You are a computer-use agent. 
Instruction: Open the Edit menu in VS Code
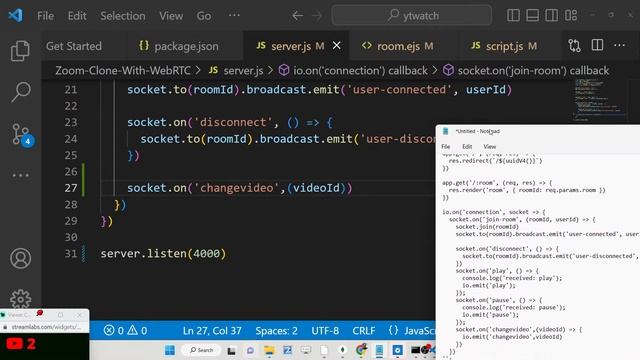click(77, 16)
